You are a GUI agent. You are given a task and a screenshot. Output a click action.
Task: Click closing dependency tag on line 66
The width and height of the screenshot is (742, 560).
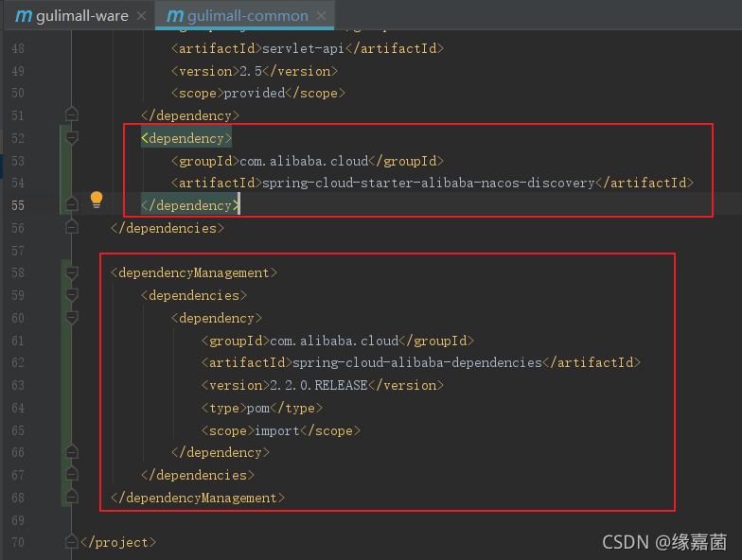(x=221, y=452)
